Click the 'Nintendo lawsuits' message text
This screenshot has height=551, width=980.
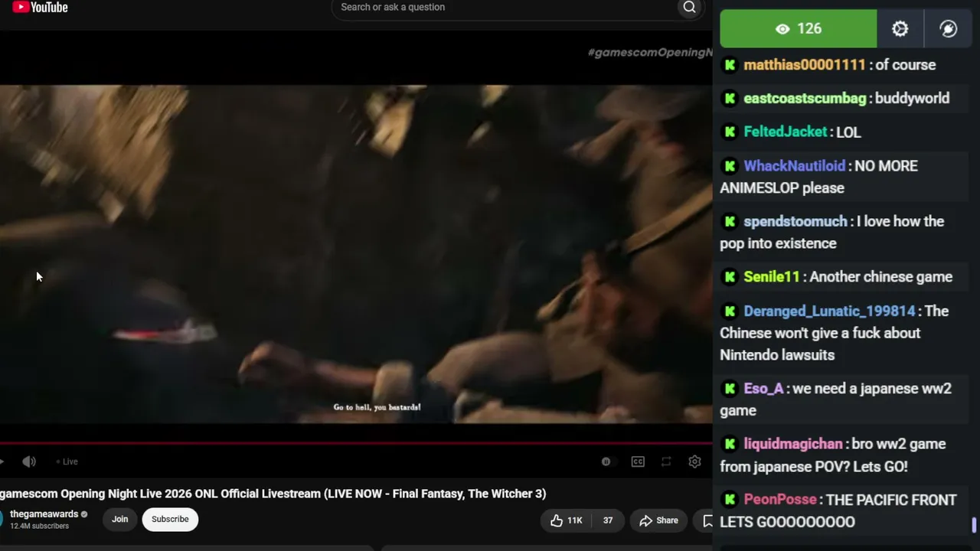(777, 355)
